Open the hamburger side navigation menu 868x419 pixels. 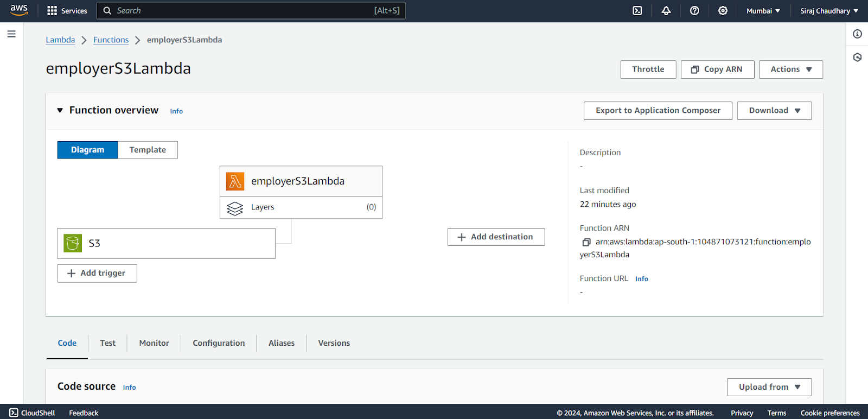[11, 34]
